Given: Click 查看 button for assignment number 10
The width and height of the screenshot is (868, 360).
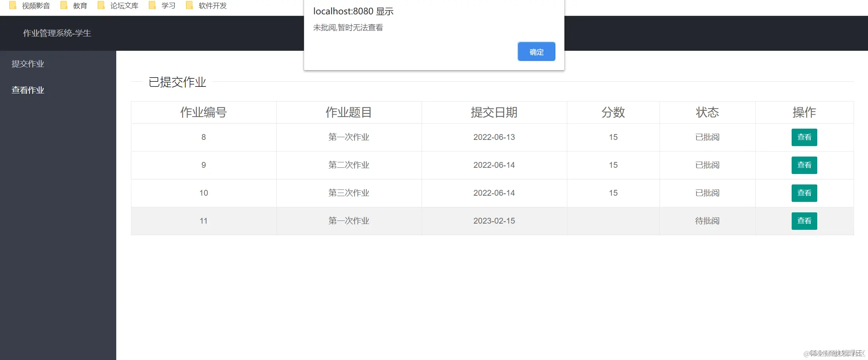Looking at the screenshot, I should [804, 193].
